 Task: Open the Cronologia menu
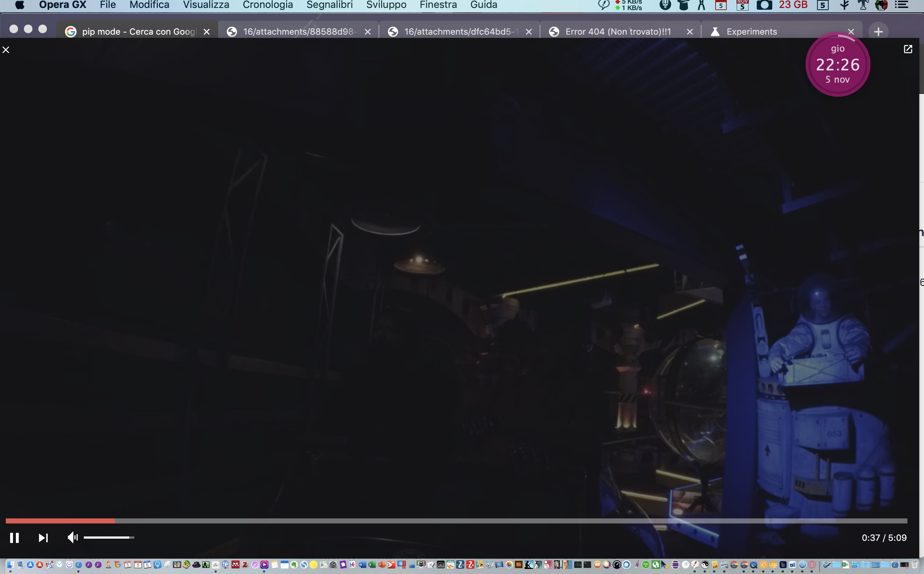pos(268,5)
